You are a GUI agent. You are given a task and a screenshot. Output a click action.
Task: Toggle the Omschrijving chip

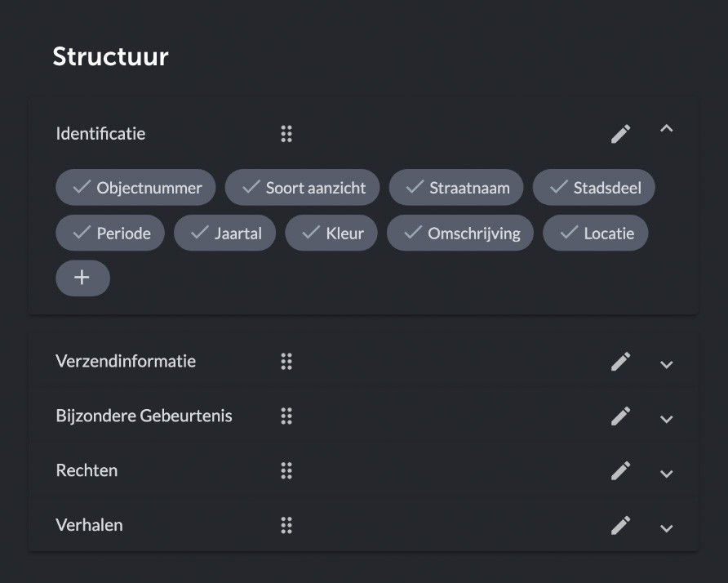click(460, 234)
